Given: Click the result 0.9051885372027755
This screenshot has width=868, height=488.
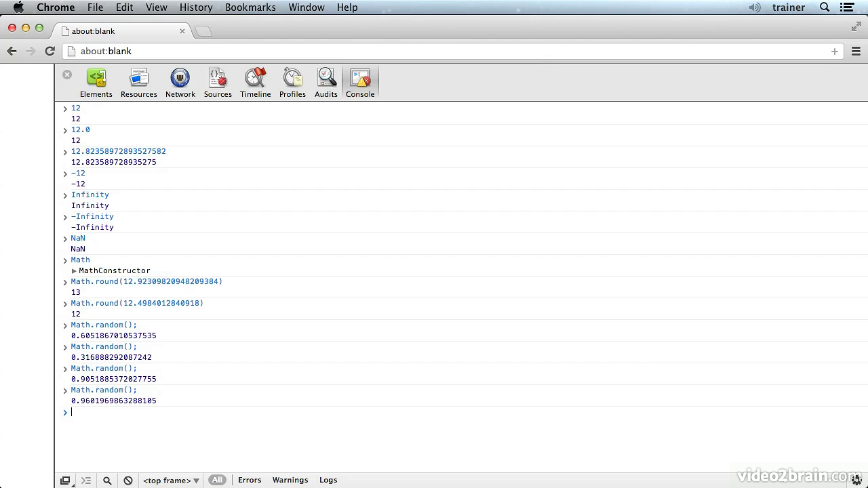Looking at the screenshot, I should point(114,379).
